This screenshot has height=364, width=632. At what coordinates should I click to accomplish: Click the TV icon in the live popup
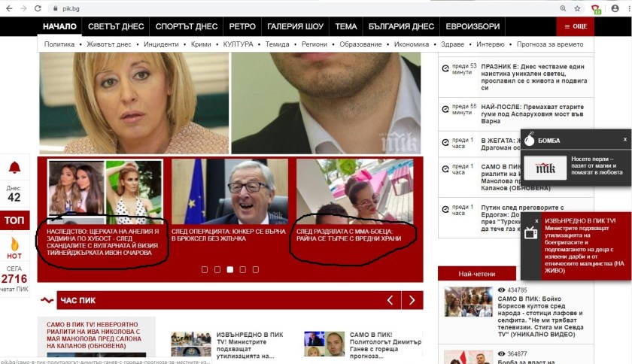(x=530, y=233)
